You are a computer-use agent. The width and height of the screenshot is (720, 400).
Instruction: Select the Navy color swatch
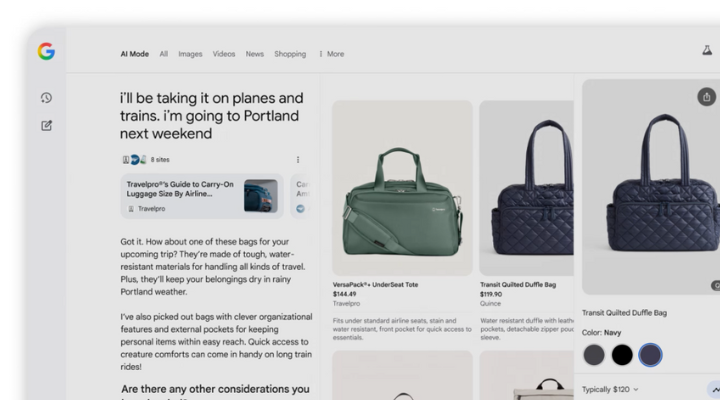650,354
